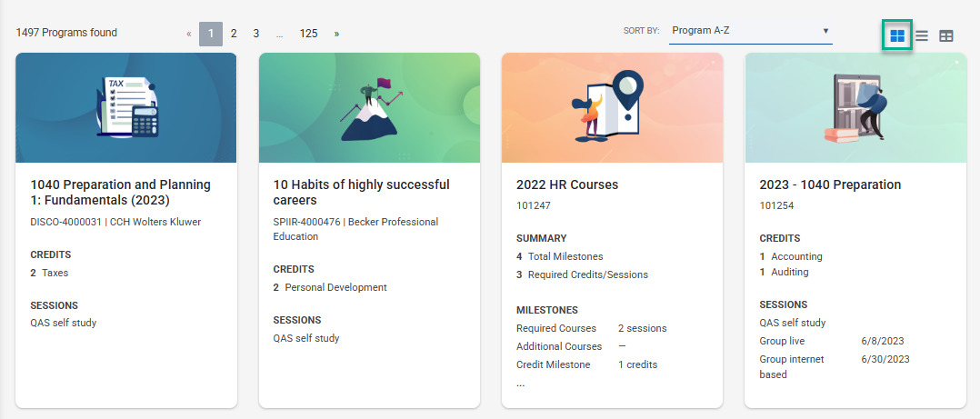980x419 pixels.
Task: Open the 2023 - 1040 Preparation program
Action: tap(830, 185)
